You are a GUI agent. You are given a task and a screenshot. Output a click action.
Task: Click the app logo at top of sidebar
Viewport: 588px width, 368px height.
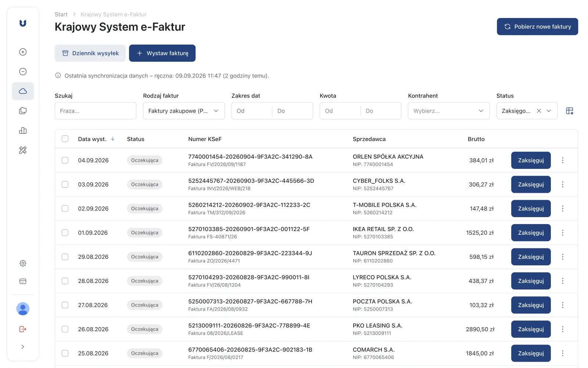coord(23,23)
